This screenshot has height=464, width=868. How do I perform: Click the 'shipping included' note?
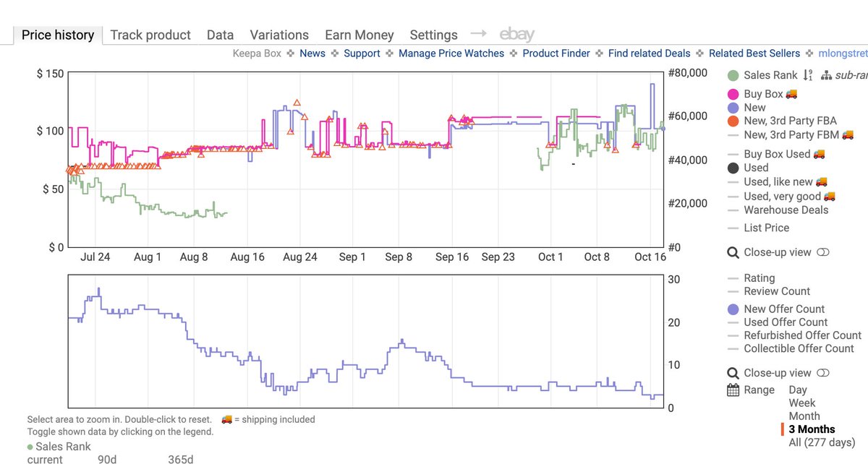[268, 419]
